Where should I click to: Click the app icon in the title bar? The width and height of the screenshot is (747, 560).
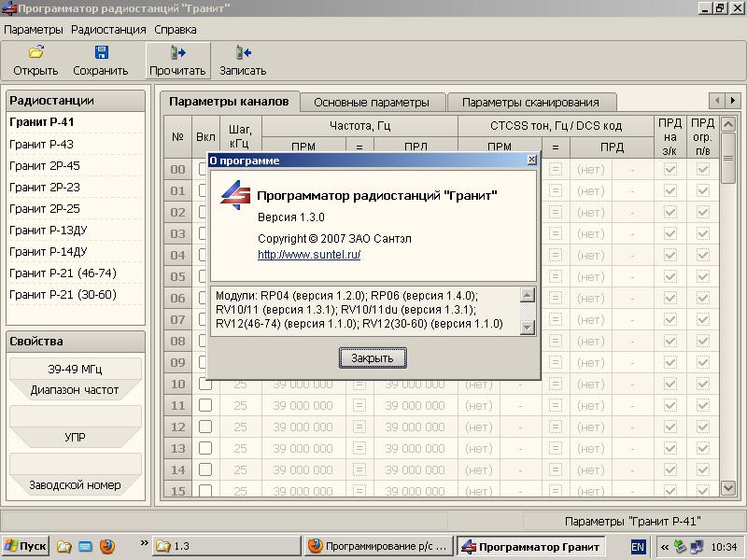pos(8,8)
